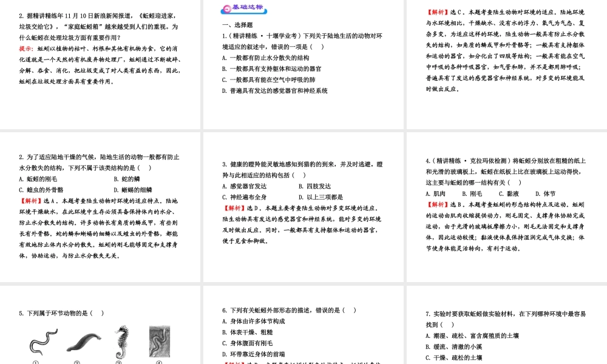This screenshot has width=607, height=364.
Task: Choose option 'C. 干燥、疏松的土壤'
Action: point(453,358)
